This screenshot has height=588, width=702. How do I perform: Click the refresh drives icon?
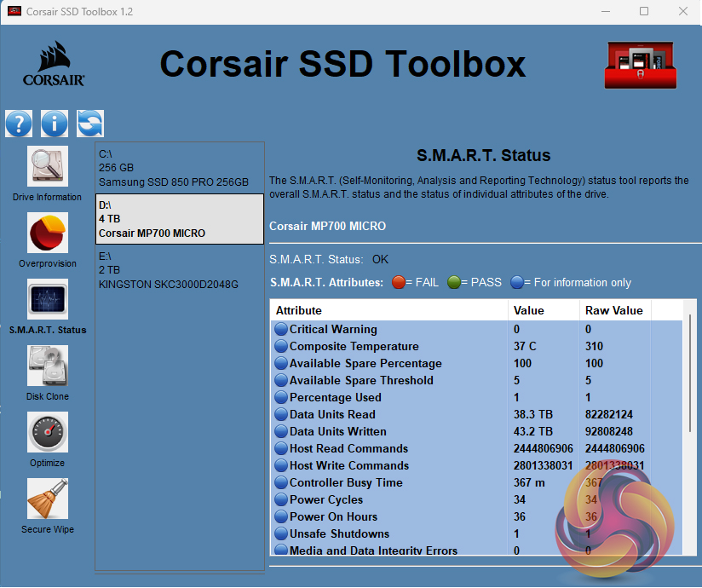(90, 124)
